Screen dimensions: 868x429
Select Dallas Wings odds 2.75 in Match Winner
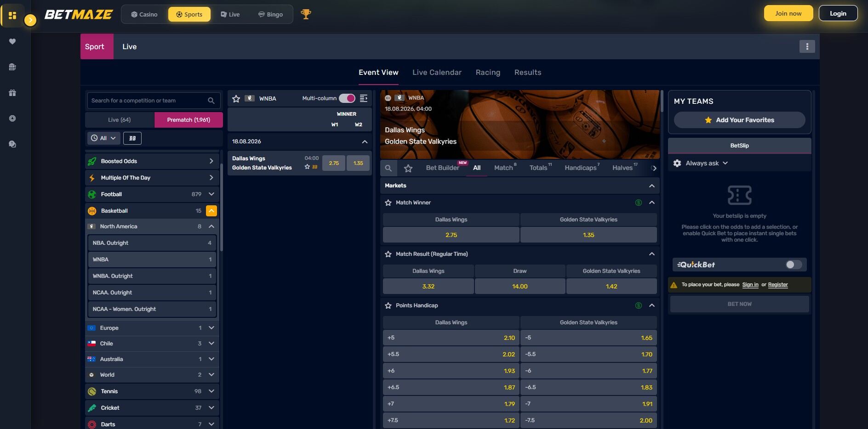(x=451, y=235)
